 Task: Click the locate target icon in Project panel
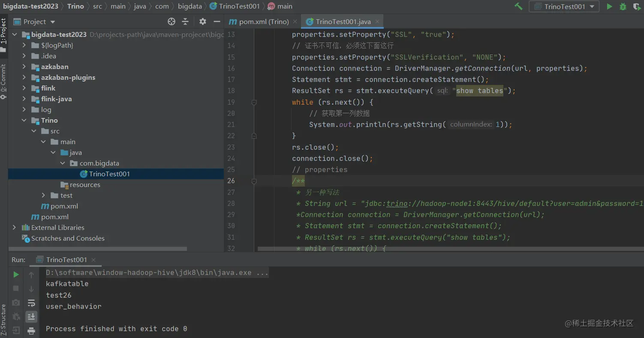tap(172, 21)
